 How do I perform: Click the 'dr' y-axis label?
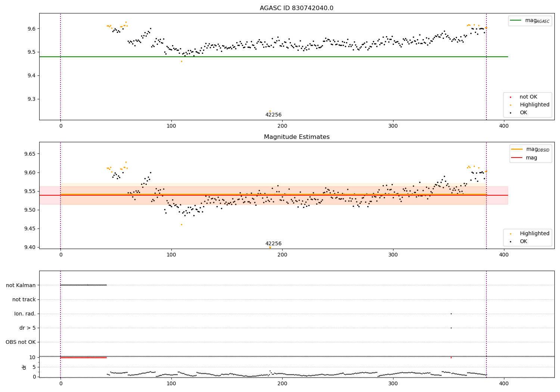[x=24, y=367]
